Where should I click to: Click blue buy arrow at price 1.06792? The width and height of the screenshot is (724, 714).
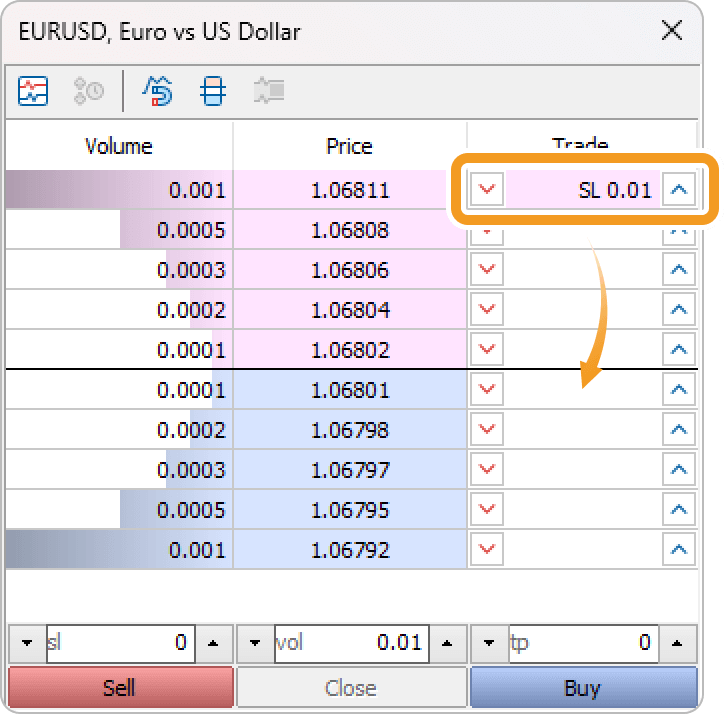[x=679, y=549]
